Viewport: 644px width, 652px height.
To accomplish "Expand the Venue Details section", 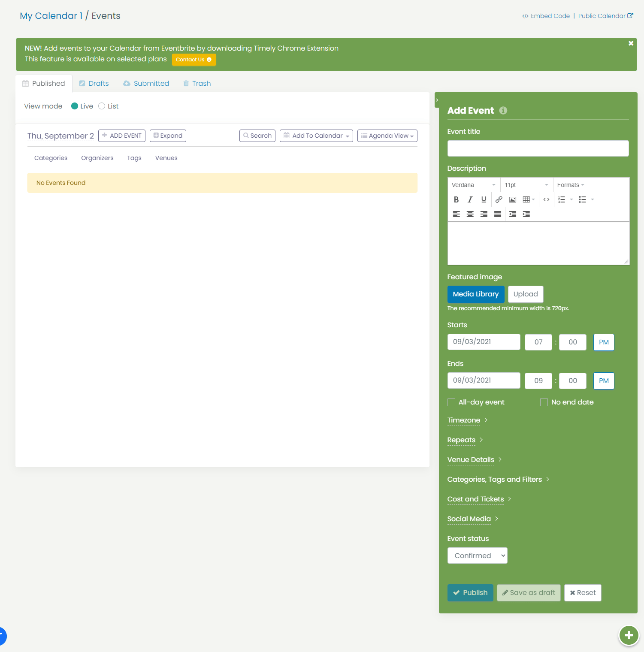I will click(x=471, y=460).
